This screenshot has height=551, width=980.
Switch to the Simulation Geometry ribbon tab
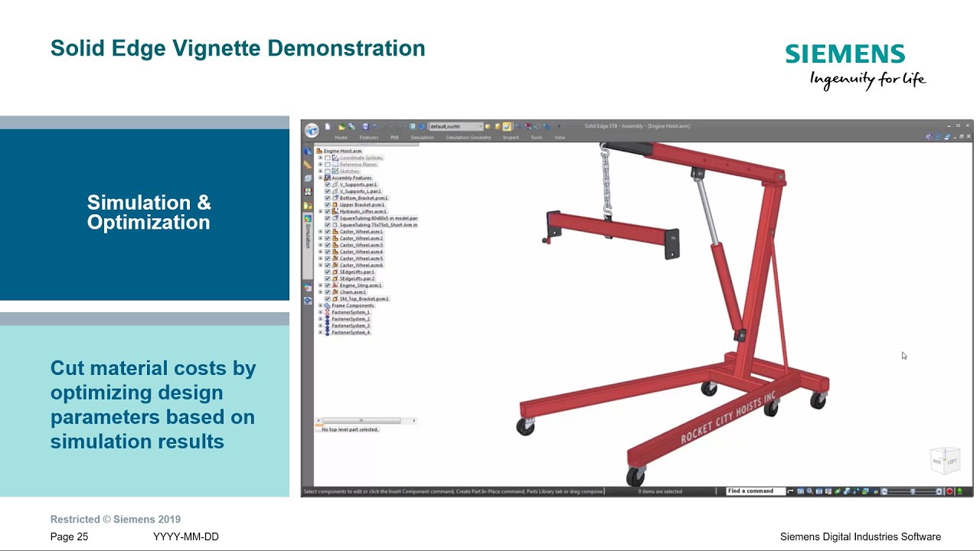pos(469,138)
